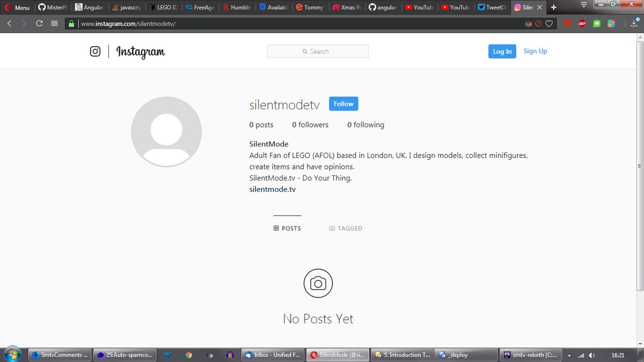Click the instagram.com URL address field
This screenshot has width=644, height=362.
coord(301,24)
